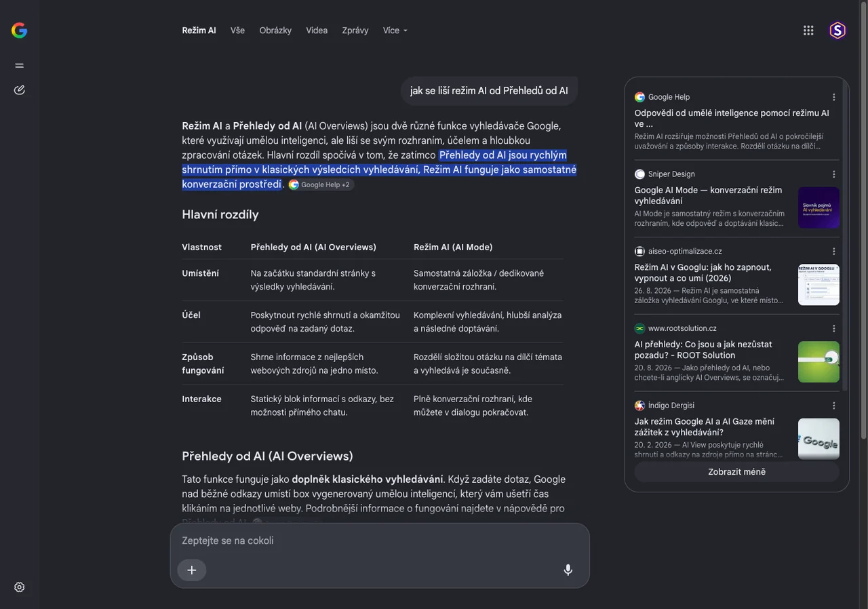Click the cell 'Statický blok informací s odkazy'
The image size is (868, 609).
pyautogui.click(x=322, y=406)
